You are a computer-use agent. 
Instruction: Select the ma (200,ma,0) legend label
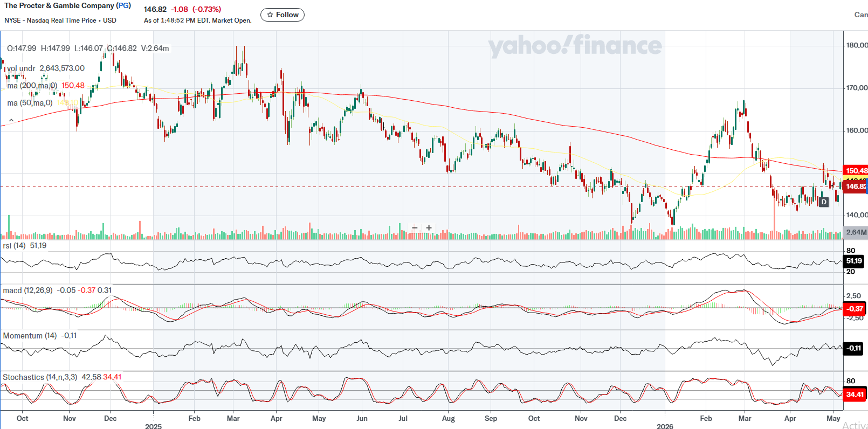[x=32, y=86]
